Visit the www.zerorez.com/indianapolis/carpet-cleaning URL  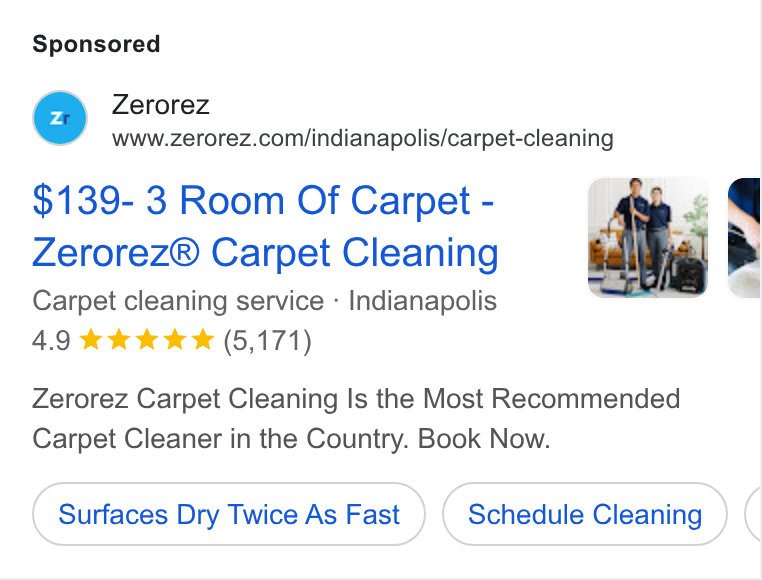click(x=363, y=139)
